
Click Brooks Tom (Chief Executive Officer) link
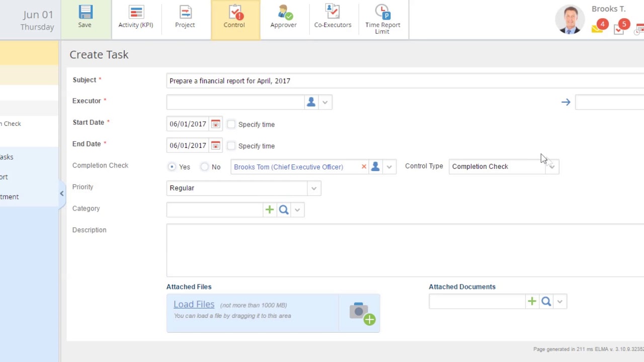[x=288, y=167]
